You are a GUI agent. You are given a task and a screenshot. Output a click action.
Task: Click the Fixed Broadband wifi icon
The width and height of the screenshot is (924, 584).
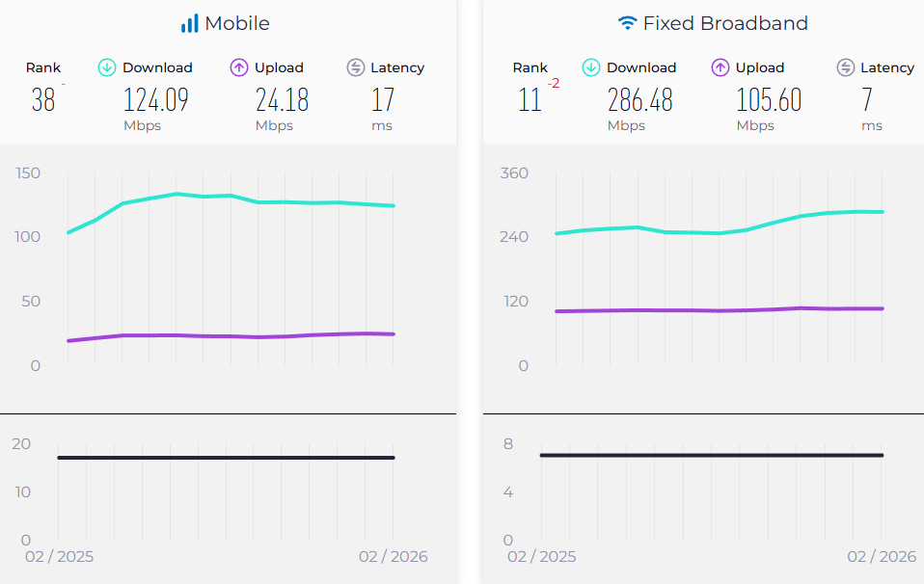(x=627, y=23)
